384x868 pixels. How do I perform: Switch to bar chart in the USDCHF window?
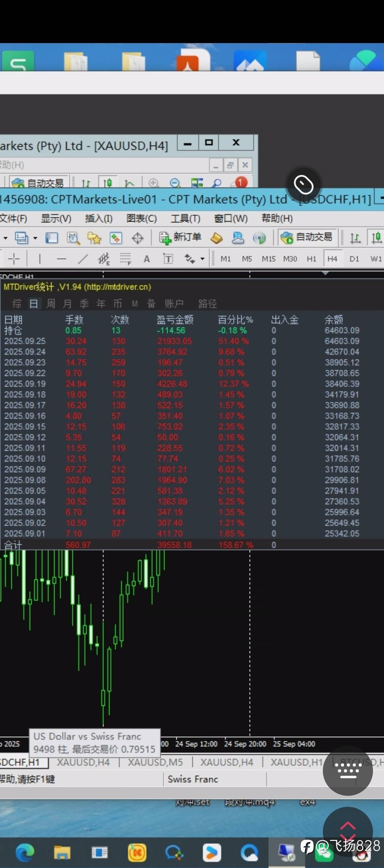coord(355,238)
